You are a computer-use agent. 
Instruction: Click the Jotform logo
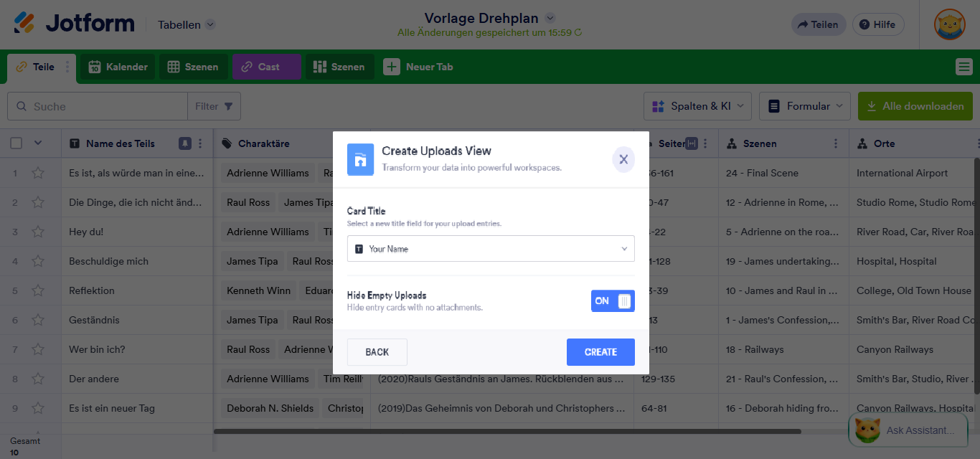pyautogui.click(x=74, y=24)
